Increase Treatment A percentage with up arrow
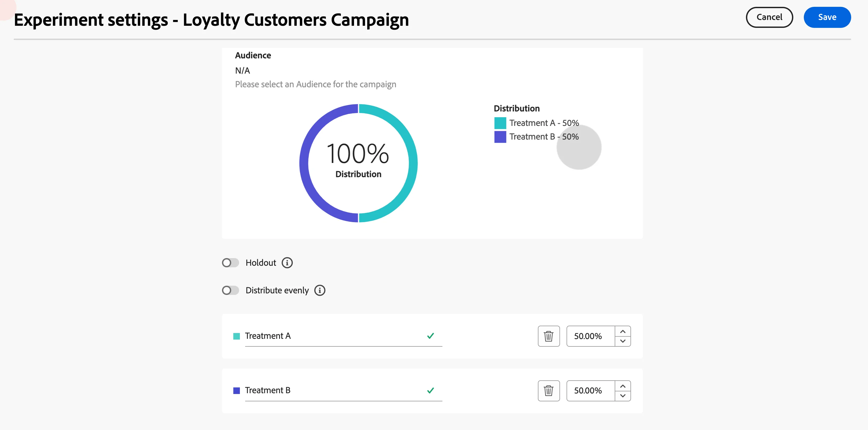 (623, 331)
